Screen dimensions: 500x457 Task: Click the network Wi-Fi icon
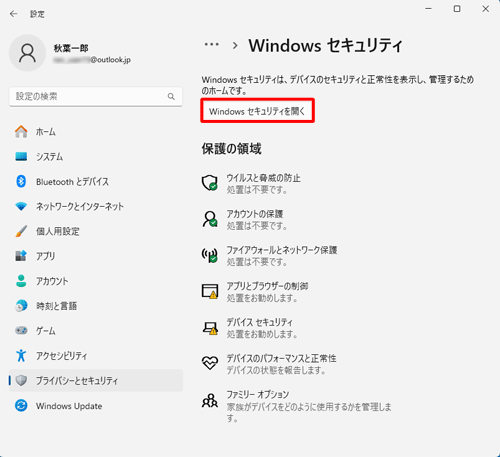pos(21,206)
